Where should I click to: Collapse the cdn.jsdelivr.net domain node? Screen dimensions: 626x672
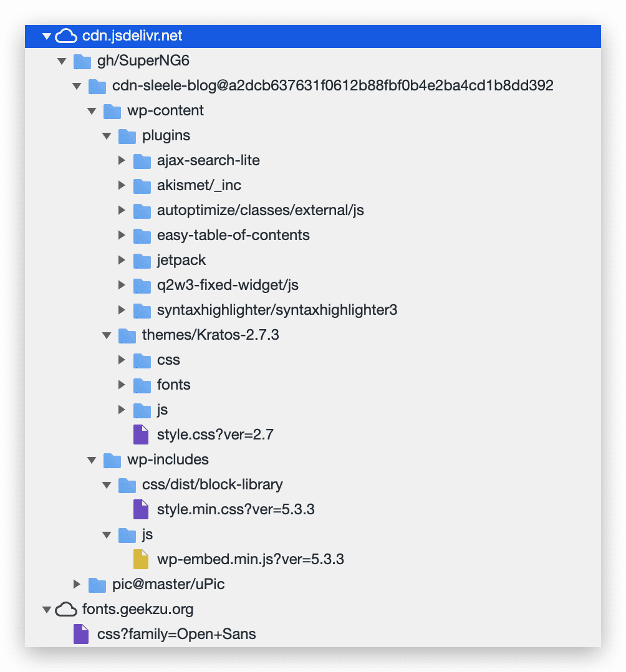click(x=47, y=36)
